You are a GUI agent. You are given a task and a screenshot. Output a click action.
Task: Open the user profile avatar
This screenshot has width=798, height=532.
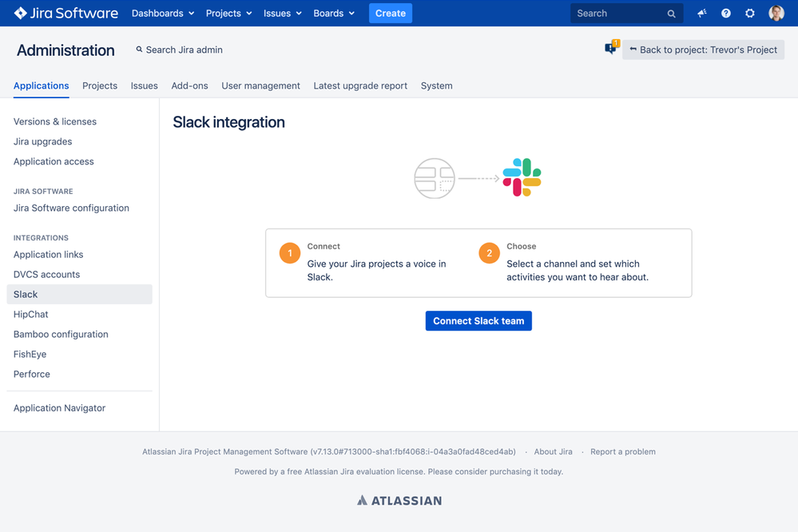pyautogui.click(x=776, y=14)
